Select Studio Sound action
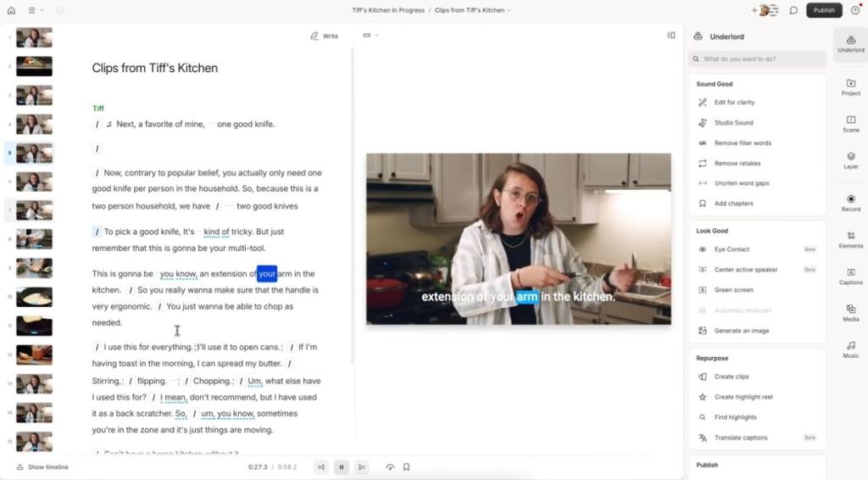This screenshot has width=868, height=480. (x=733, y=123)
